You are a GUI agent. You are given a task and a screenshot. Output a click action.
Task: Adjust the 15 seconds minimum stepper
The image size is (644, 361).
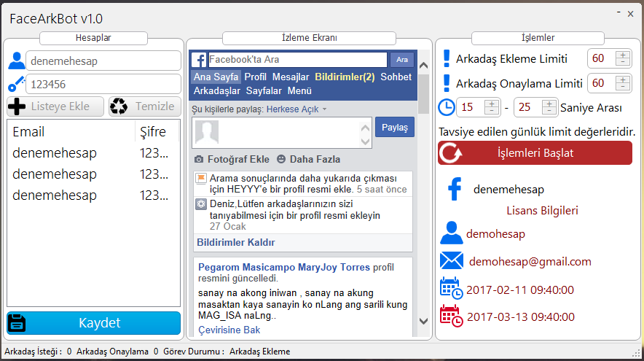[492, 107]
